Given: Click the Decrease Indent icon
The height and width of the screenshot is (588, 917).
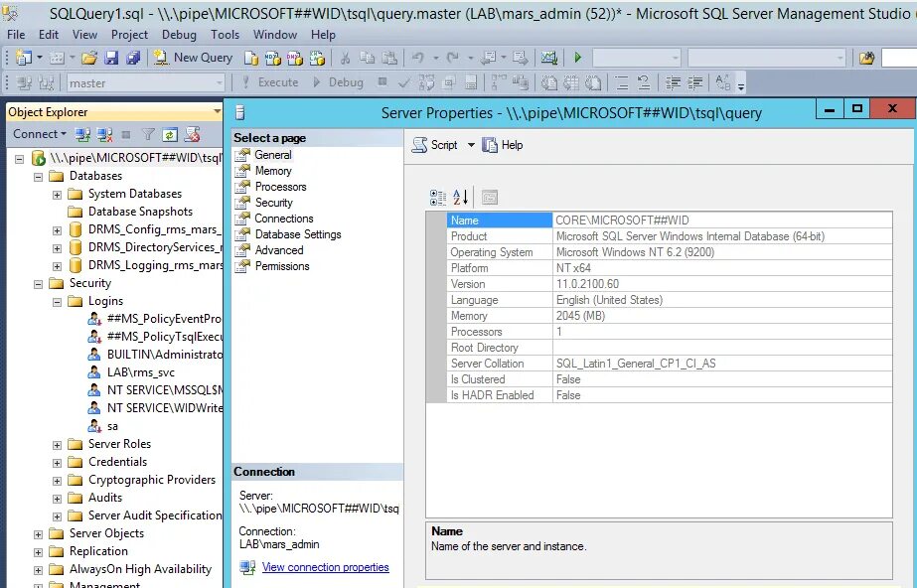Looking at the screenshot, I should pos(674,83).
